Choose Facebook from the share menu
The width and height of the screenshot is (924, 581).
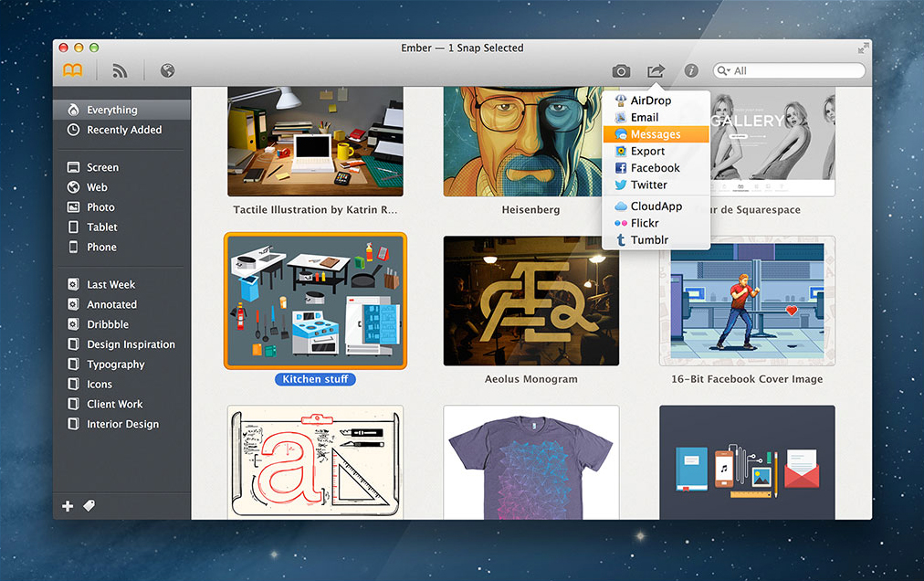(656, 168)
